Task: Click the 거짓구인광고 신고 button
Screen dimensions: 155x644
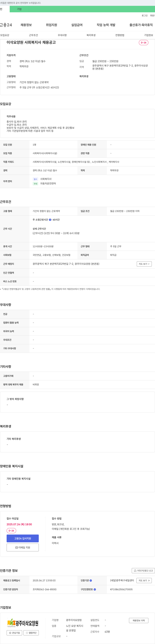Action: [x=143, y=571]
